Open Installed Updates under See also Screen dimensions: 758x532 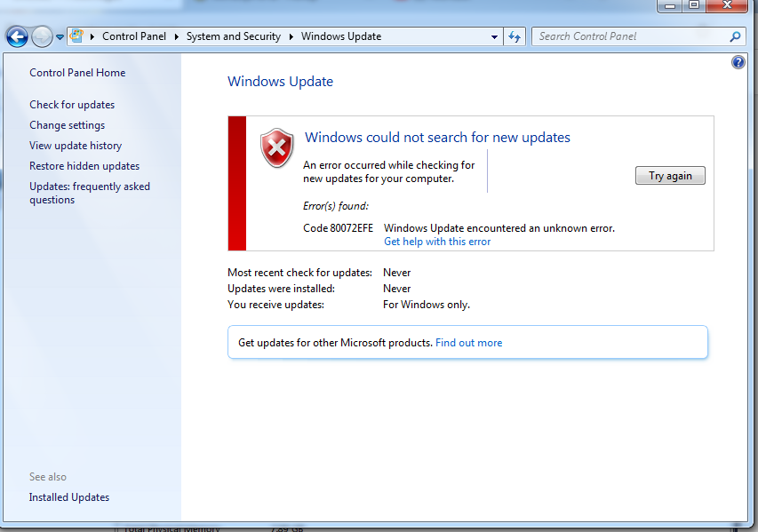pos(69,497)
